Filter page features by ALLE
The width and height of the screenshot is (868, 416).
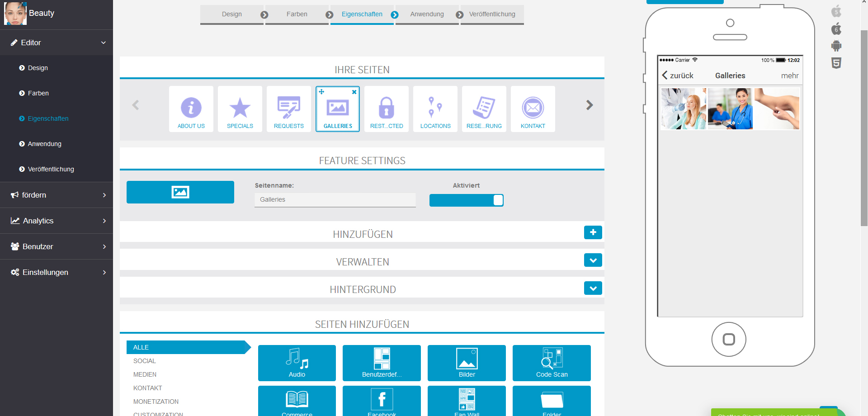[189, 347]
